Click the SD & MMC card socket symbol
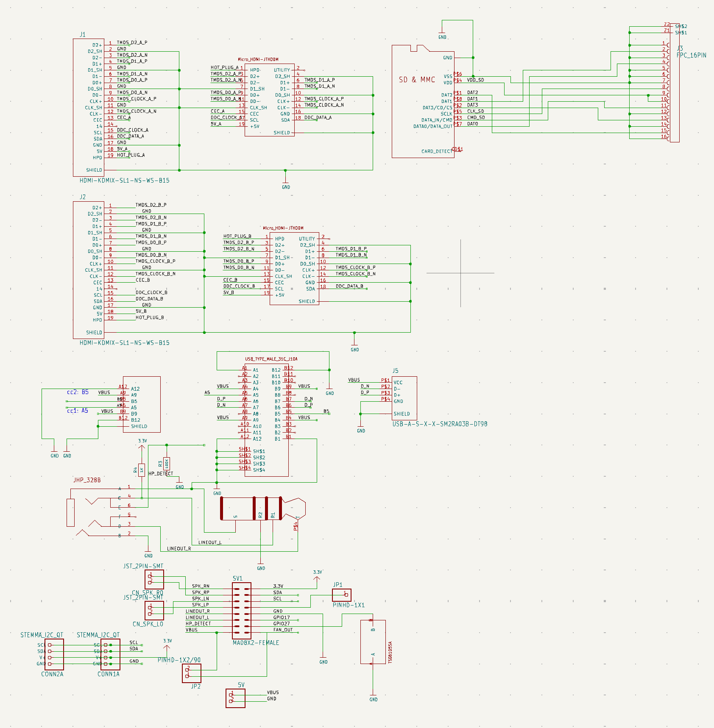This screenshot has width=714, height=728. (423, 102)
